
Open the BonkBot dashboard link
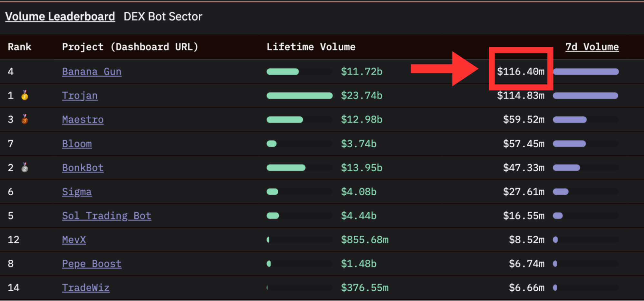point(83,168)
